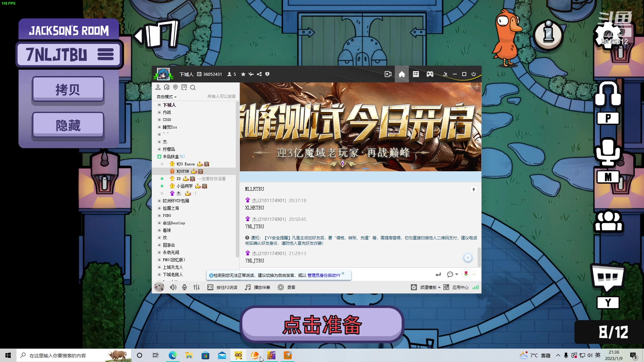644x362 pixels.
Task: Select the 欧洲杯VIP包厢 sub-channel
Action: (x=176, y=201)
